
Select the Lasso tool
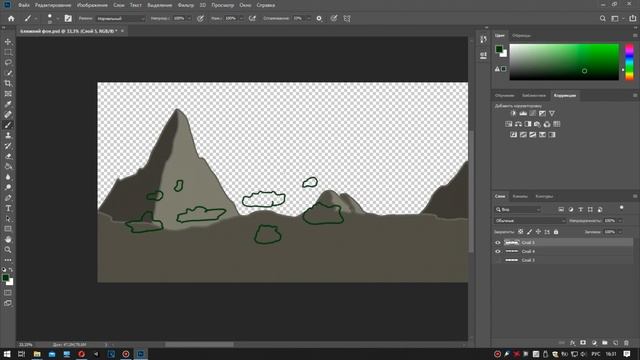8,62
